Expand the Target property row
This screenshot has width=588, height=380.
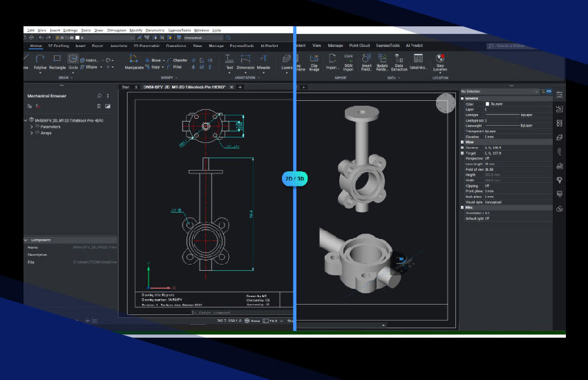(x=462, y=153)
